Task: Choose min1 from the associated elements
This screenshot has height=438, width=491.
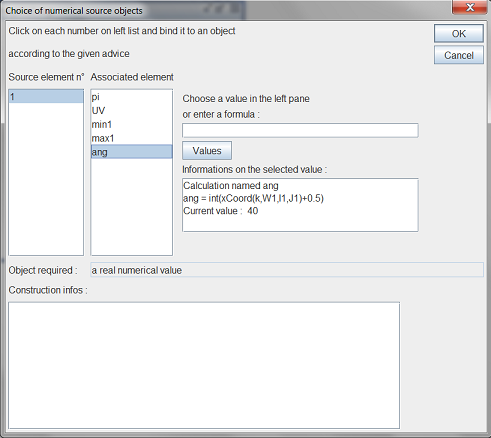Action: (x=132, y=124)
